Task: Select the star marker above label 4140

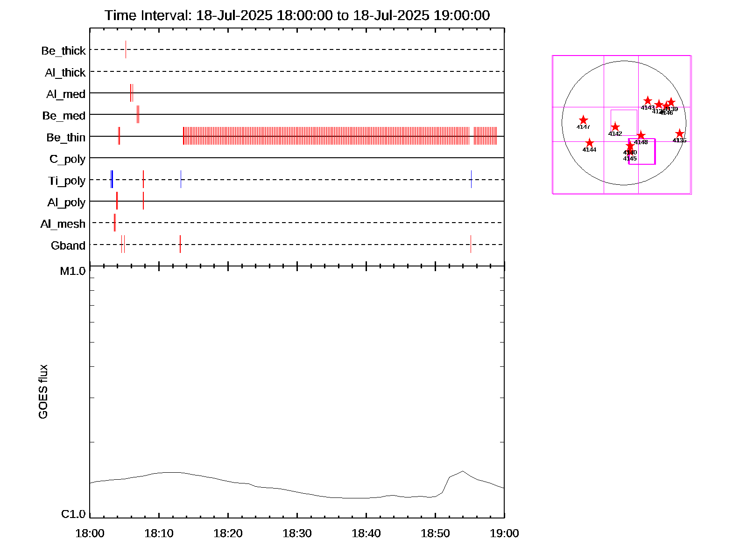Action: [x=630, y=146]
